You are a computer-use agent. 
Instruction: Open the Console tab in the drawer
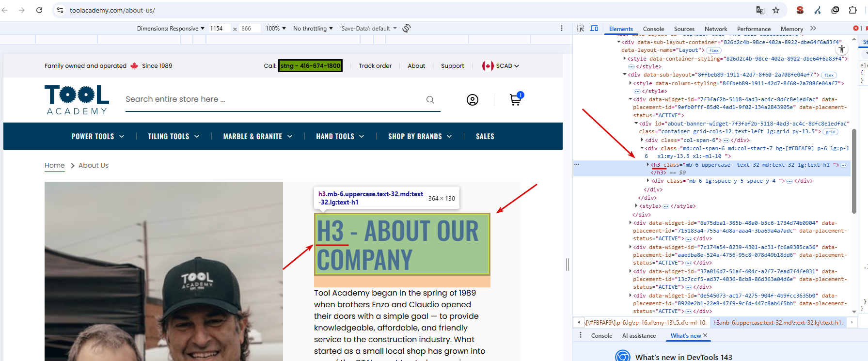tap(601, 336)
